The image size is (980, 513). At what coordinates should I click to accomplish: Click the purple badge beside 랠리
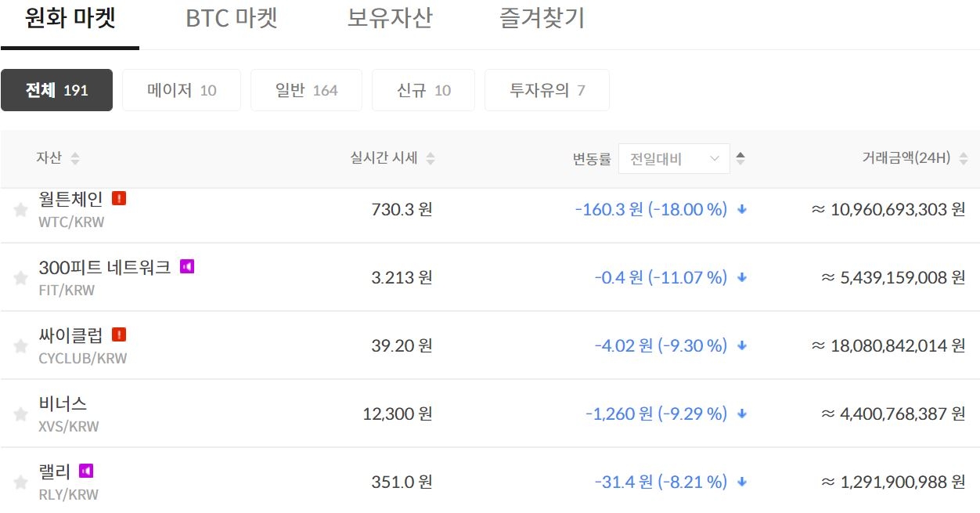coord(85,471)
